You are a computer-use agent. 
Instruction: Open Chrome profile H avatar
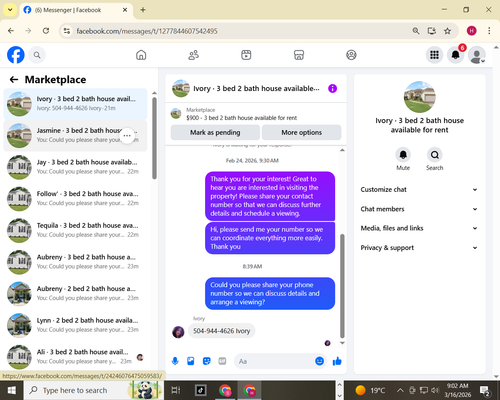click(471, 31)
